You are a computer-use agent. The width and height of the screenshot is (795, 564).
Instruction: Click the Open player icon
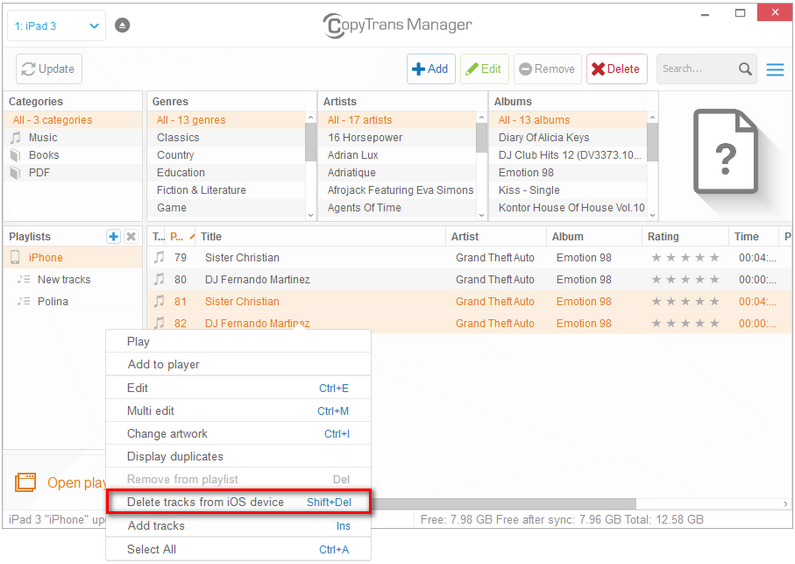coord(25,483)
